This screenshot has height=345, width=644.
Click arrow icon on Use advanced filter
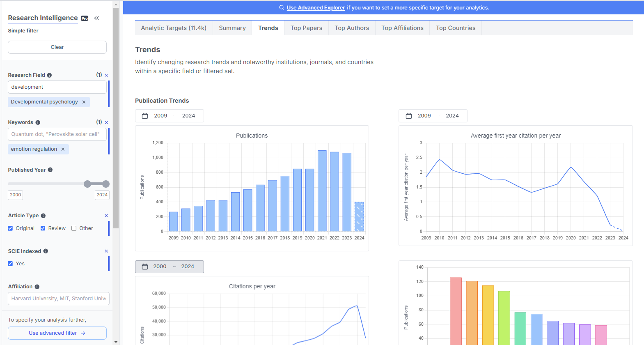(83, 333)
